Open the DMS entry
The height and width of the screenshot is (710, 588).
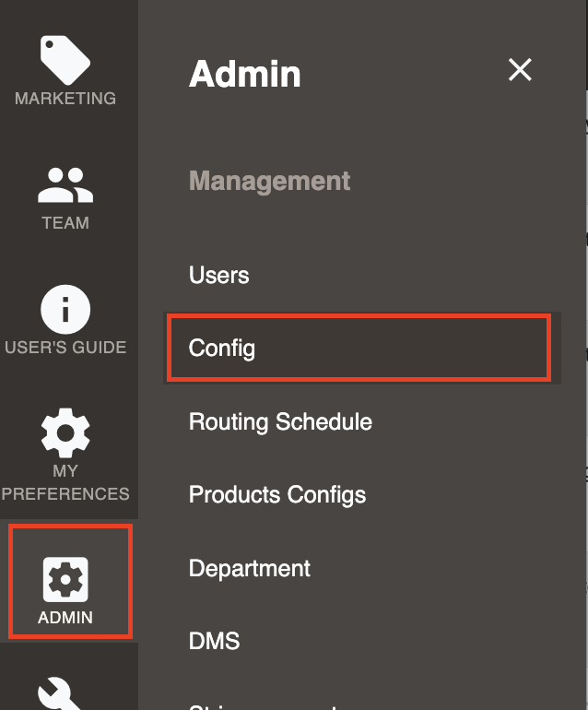pyautogui.click(x=214, y=641)
